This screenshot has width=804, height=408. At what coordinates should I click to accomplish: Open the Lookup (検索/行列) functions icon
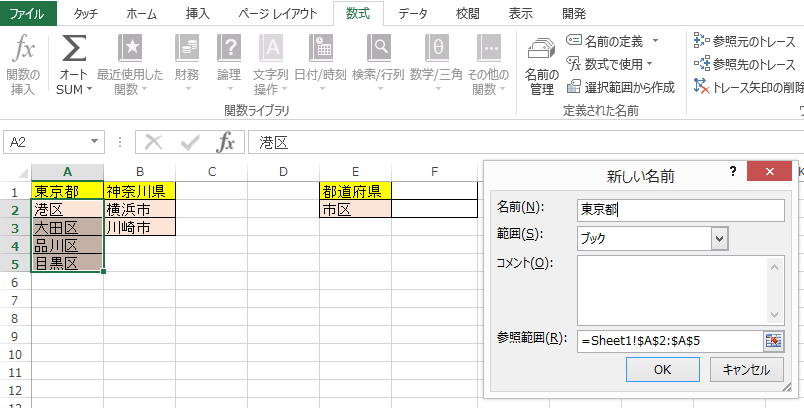(x=379, y=48)
